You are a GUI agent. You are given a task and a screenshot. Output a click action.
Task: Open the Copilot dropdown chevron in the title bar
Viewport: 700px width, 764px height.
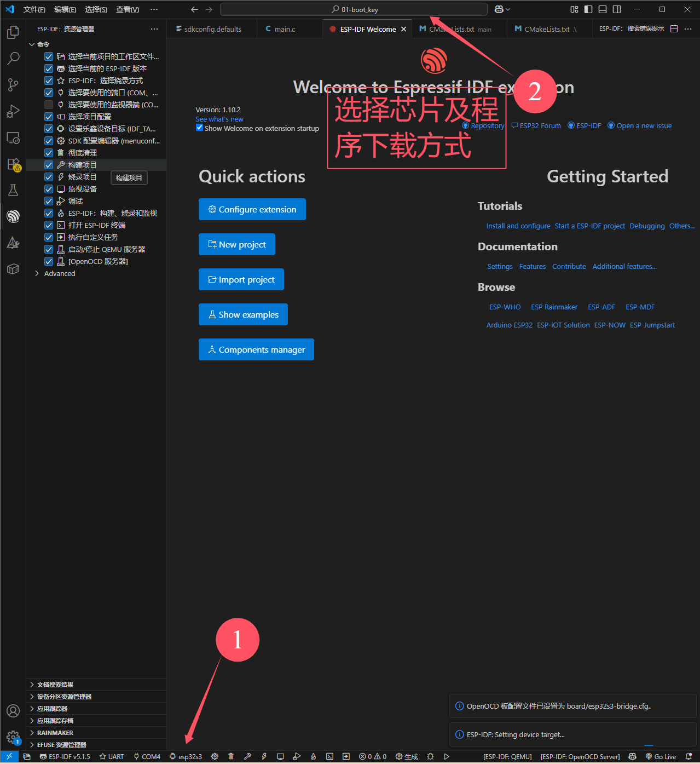[x=508, y=9]
